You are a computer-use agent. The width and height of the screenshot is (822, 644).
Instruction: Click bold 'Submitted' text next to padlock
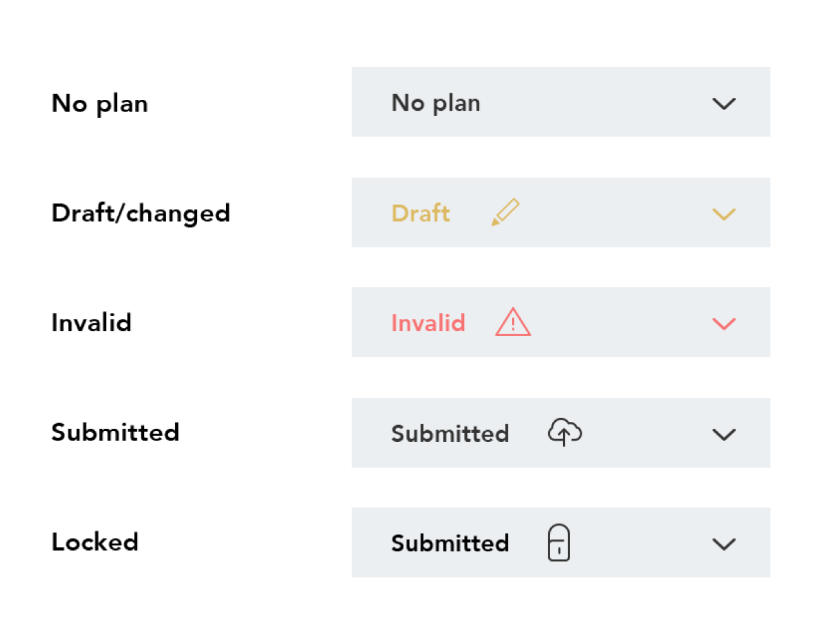click(450, 543)
